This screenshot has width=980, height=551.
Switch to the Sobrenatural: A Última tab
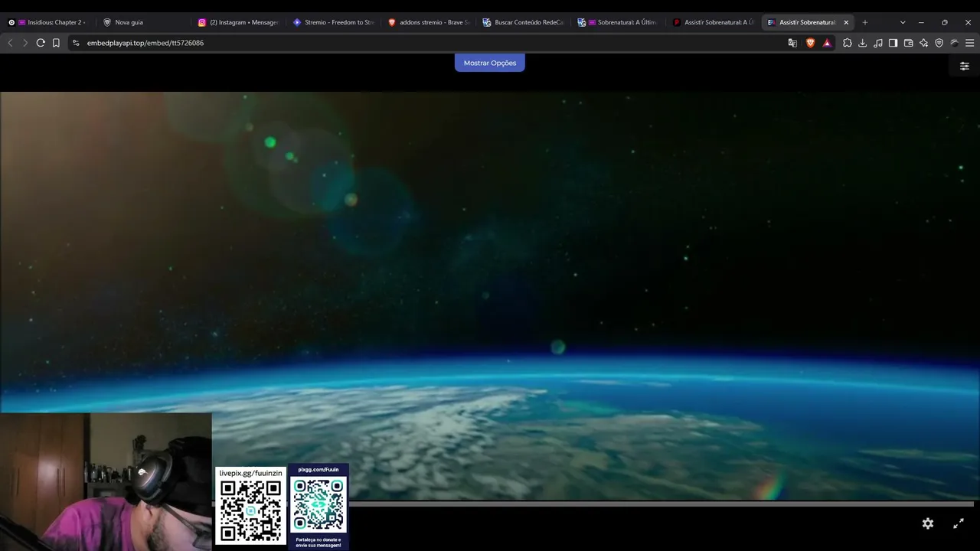[x=618, y=22]
